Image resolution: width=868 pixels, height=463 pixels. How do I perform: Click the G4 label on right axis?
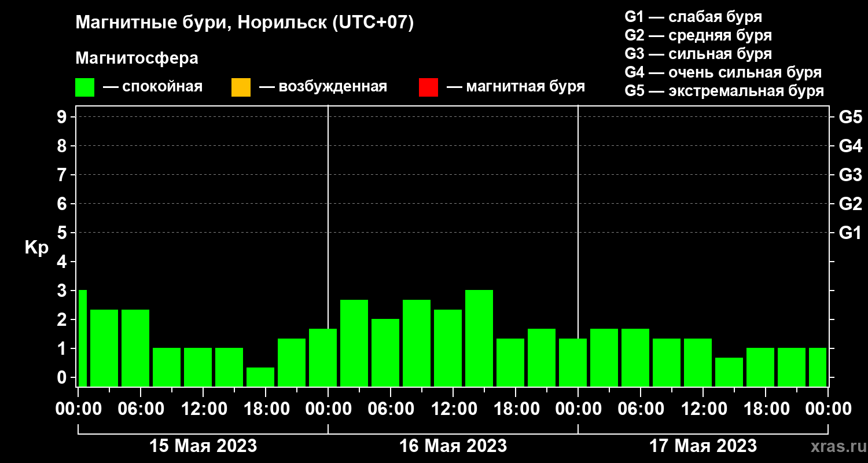pyautogui.click(x=850, y=146)
